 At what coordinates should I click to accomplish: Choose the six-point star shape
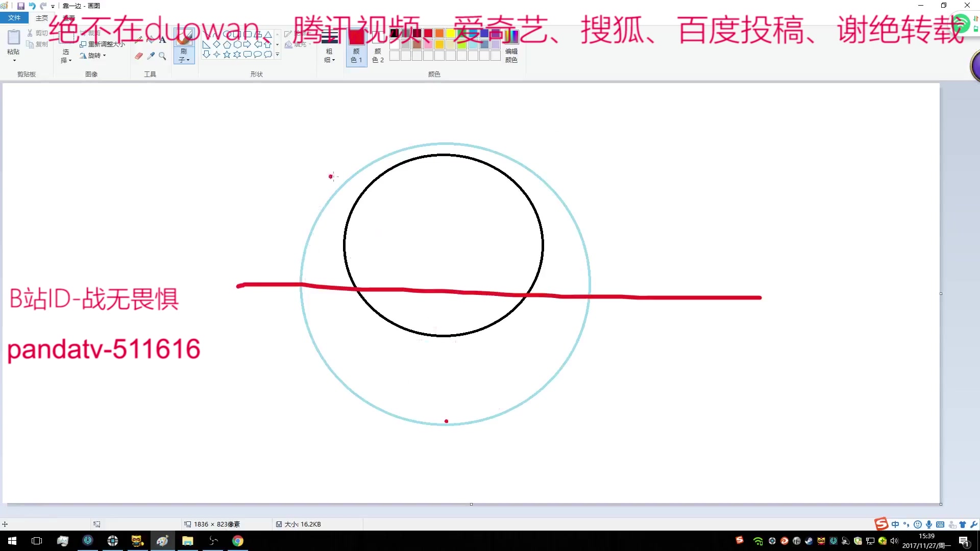click(x=237, y=54)
